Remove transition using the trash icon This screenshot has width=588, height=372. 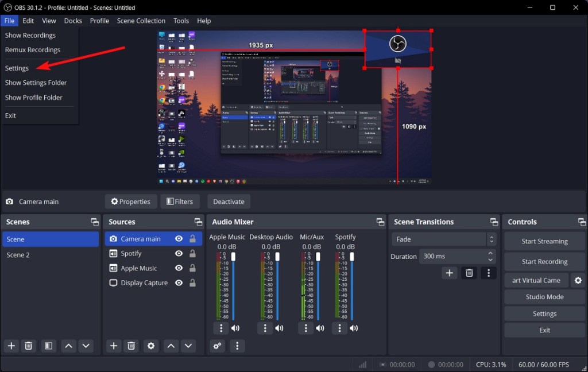coord(469,273)
